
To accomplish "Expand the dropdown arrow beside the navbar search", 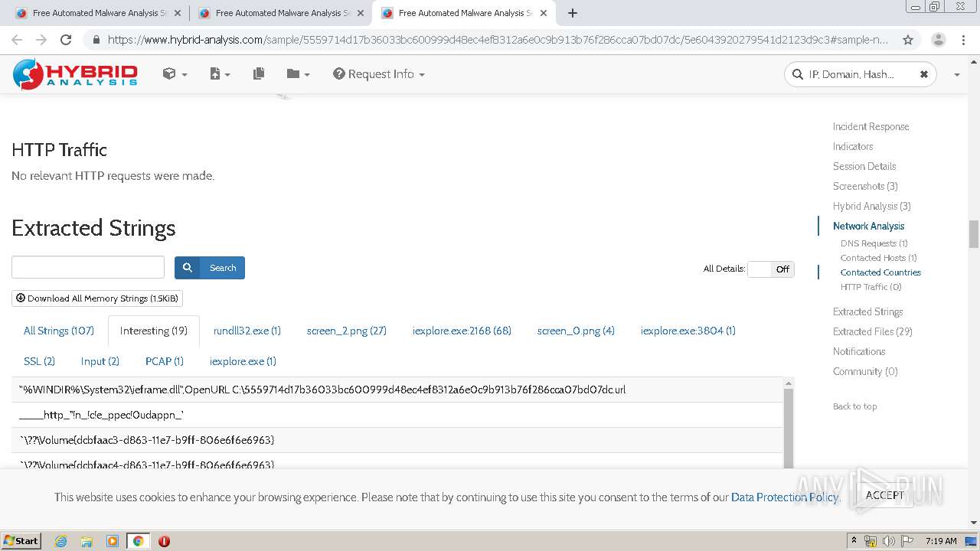I will click(956, 75).
